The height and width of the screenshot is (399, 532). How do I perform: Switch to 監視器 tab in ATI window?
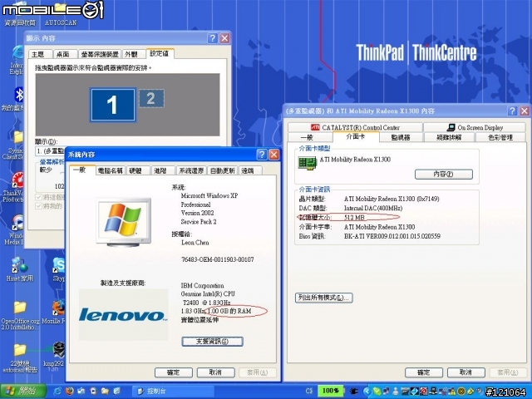401,137
